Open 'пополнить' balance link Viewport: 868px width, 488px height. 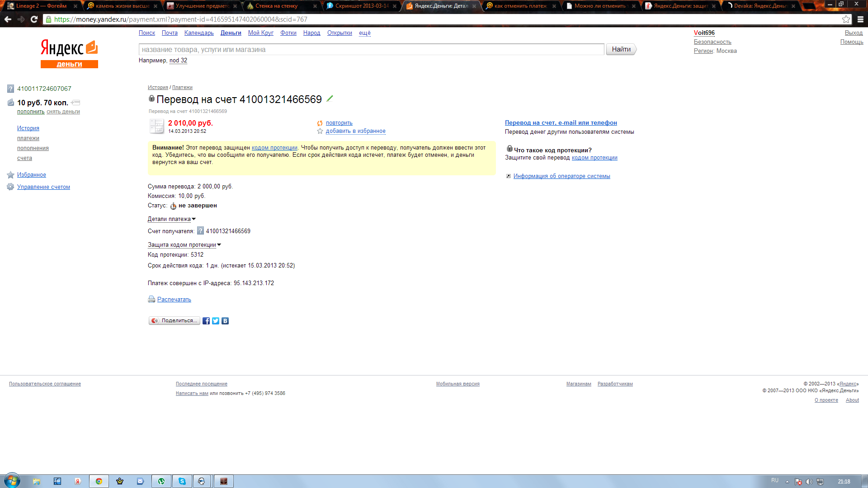[31, 112]
